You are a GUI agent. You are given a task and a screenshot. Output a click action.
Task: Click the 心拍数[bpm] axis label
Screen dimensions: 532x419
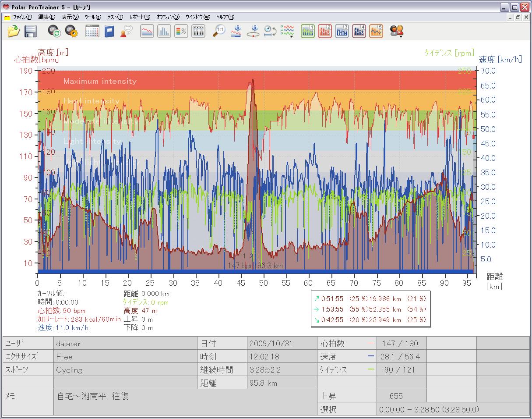(36, 60)
